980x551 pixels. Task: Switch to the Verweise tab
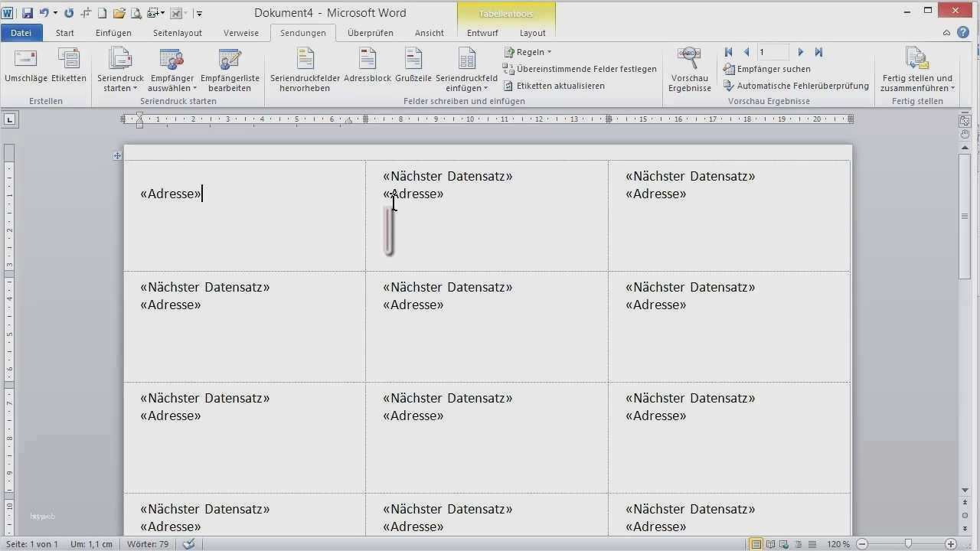coord(241,33)
